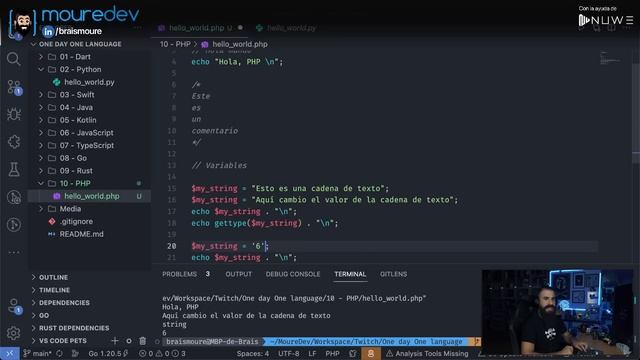The height and width of the screenshot is (360, 640).
Task: Expand the 01 - Dart folder
Action: coord(41,57)
